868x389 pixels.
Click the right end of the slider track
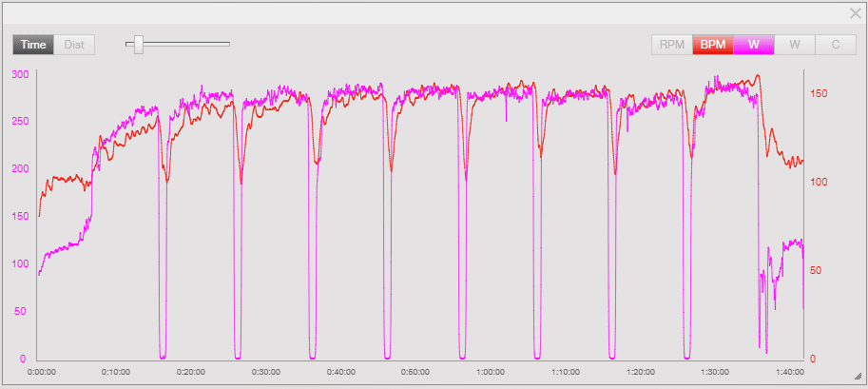point(228,44)
